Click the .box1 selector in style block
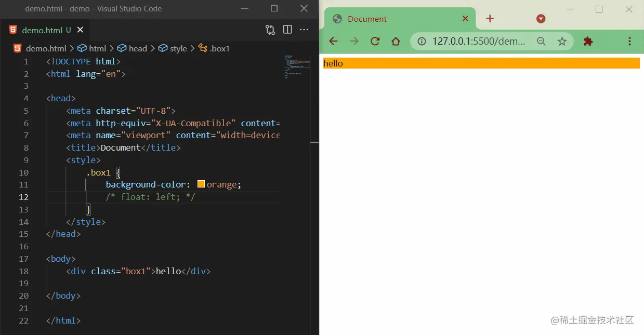The height and width of the screenshot is (335, 644). tap(98, 172)
